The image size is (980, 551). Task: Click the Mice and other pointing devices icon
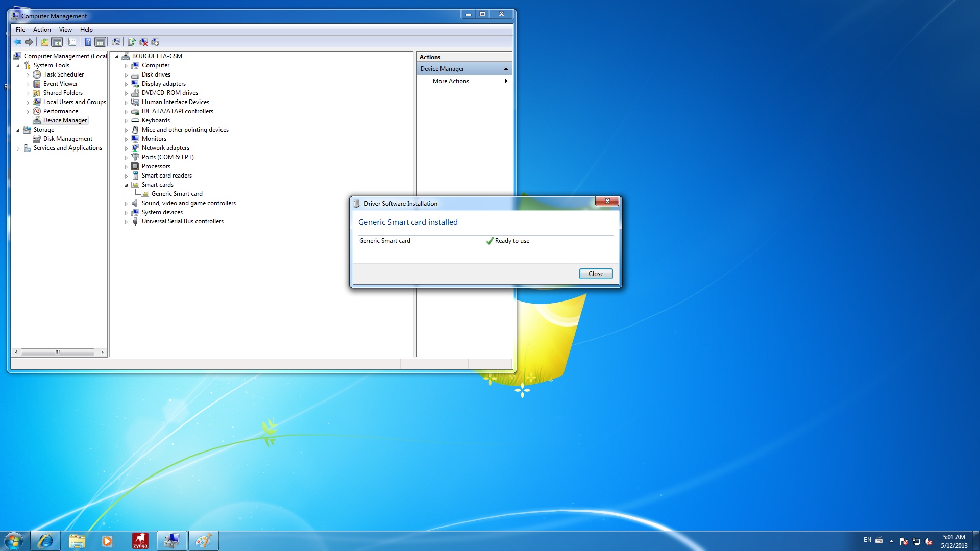(x=135, y=130)
